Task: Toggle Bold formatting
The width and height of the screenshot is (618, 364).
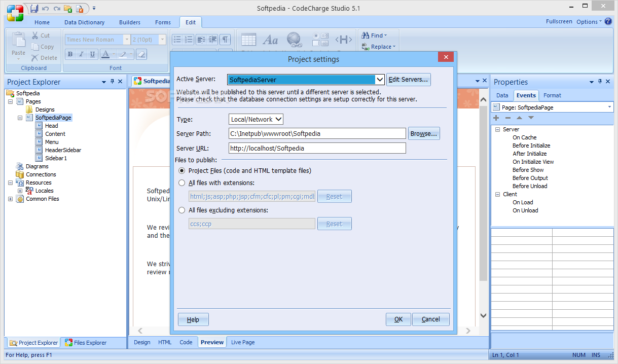Action: [x=70, y=54]
